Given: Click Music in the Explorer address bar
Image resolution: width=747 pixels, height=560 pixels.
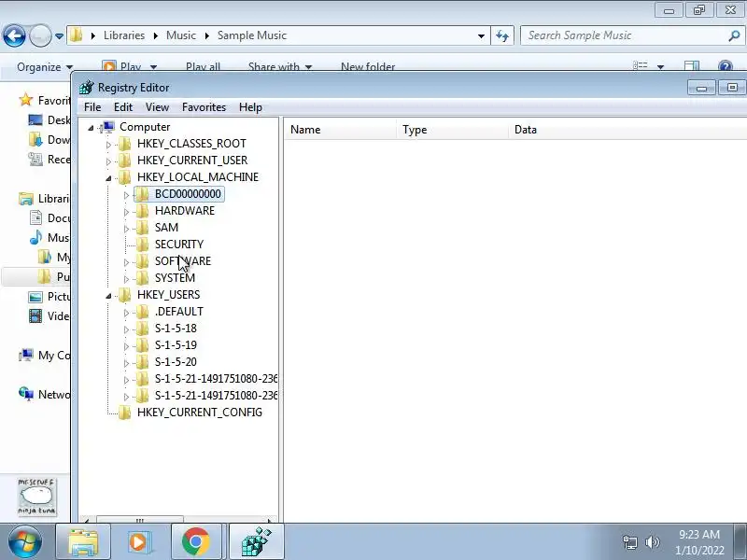Looking at the screenshot, I should coord(181,35).
